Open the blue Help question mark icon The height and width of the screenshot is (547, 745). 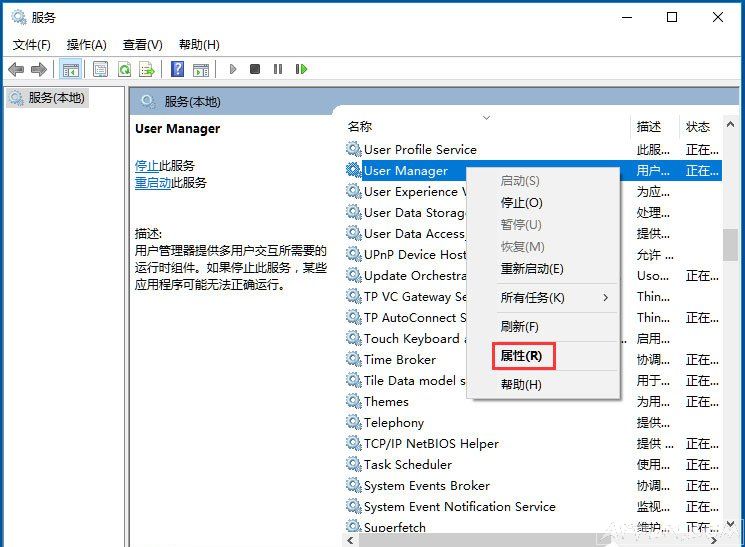[x=177, y=69]
